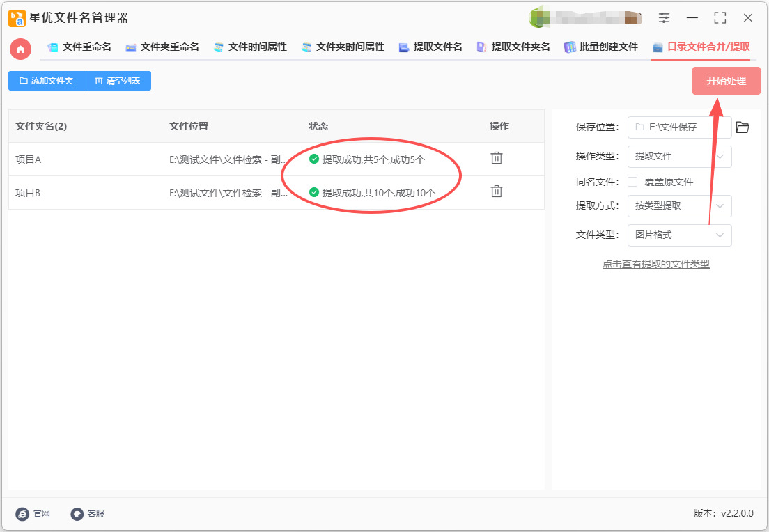769x532 pixels.
Task: Expand 提取方式 dropdown showing 按类型提取
Action: pos(679,206)
